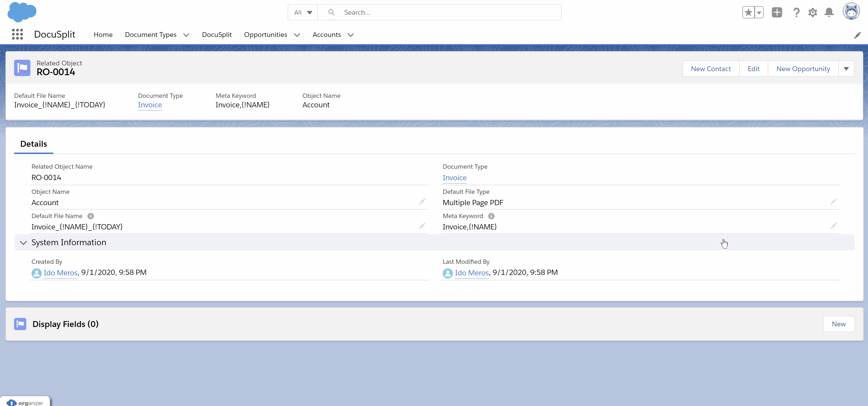Edit navigation bar pencil icon
The height and width of the screenshot is (406, 868).
(x=858, y=35)
